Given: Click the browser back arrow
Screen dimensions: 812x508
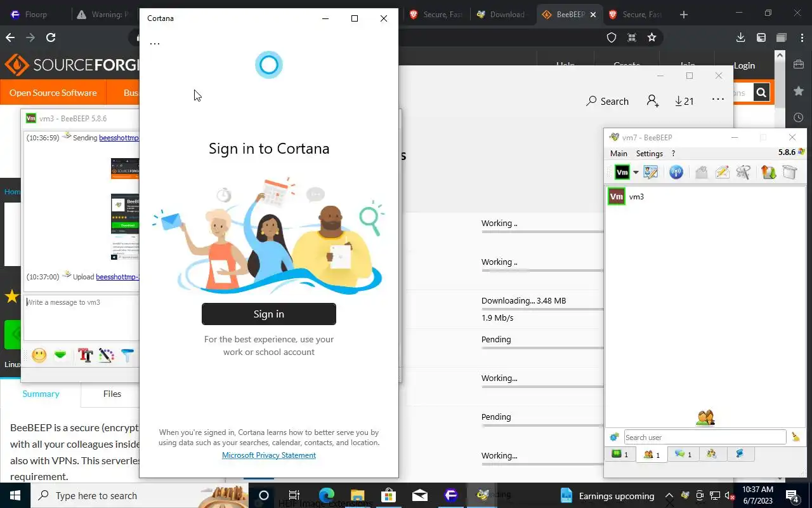Looking at the screenshot, I should pos(10,37).
